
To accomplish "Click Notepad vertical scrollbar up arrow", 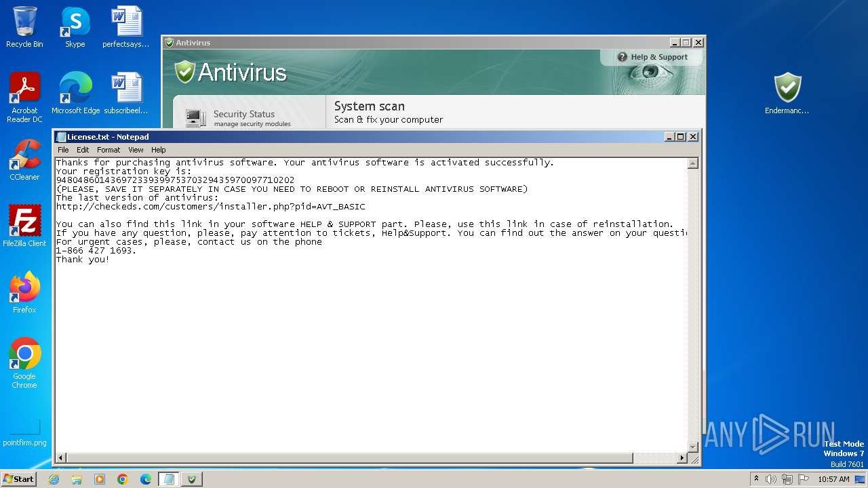I will 692,163.
